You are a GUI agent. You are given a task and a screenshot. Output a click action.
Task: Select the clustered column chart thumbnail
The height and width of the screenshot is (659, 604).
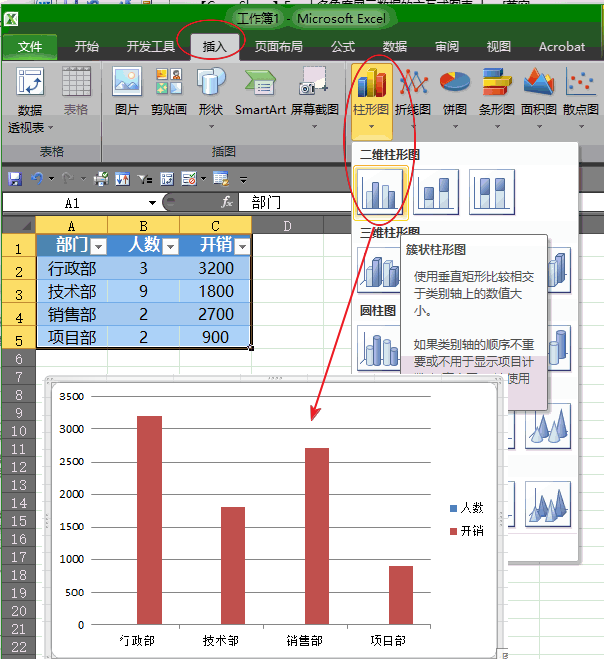pyautogui.click(x=381, y=191)
